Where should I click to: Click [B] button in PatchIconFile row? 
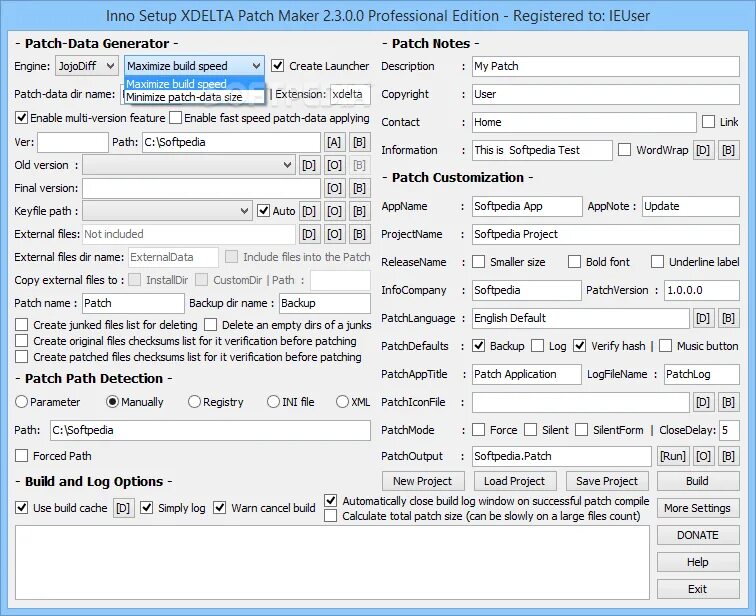[728, 402]
